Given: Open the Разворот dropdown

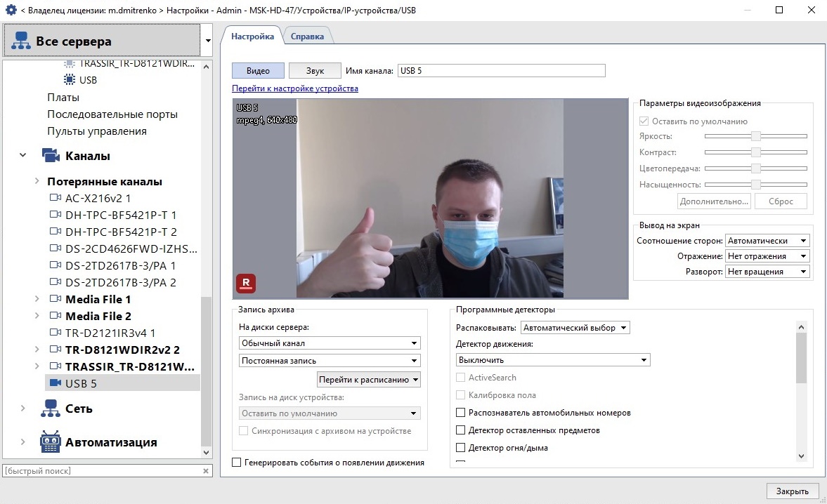Looking at the screenshot, I should tap(767, 272).
